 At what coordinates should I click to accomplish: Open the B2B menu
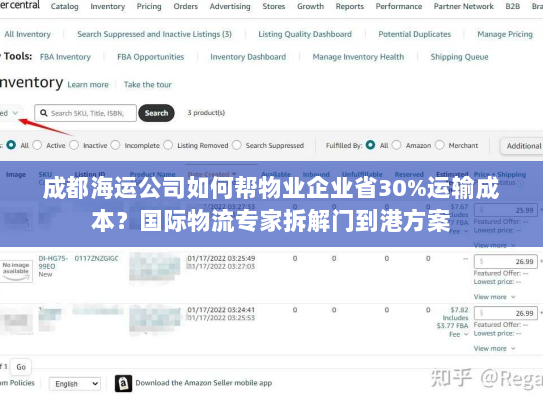click(x=513, y=7)
